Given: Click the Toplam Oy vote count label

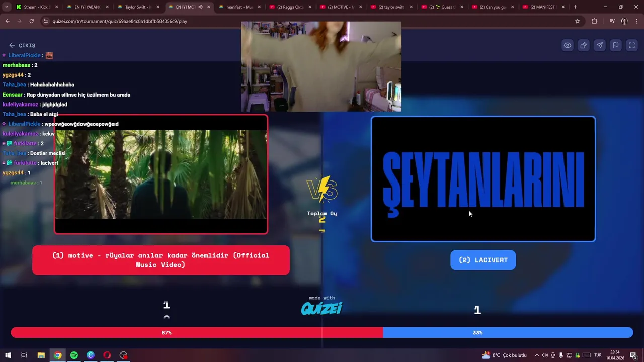Looking at the screenshot, I should (322, 213).
